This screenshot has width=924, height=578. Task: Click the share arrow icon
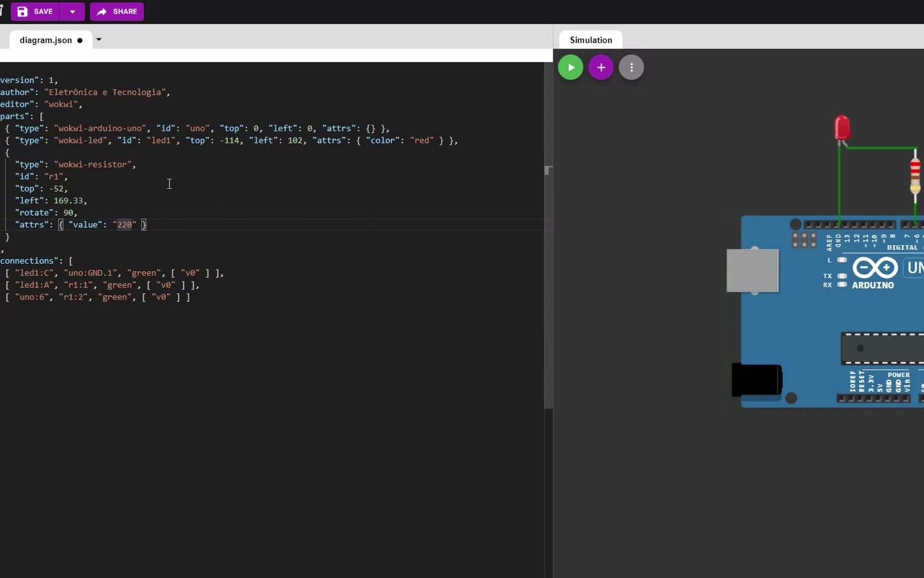(103, 11)
